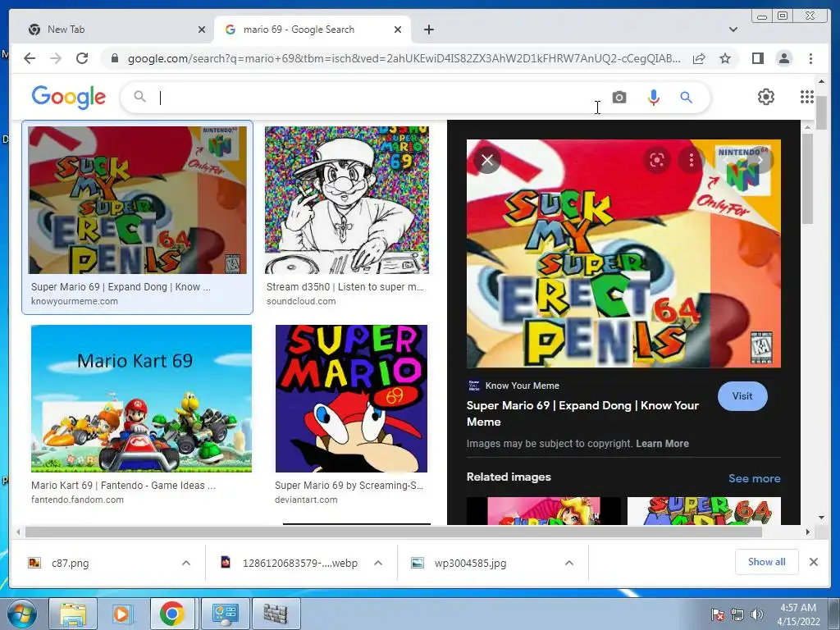The width and height of the screenshot is (840, 630).
Task: Go back to the previous page
Action: click(x=30, y=58)
